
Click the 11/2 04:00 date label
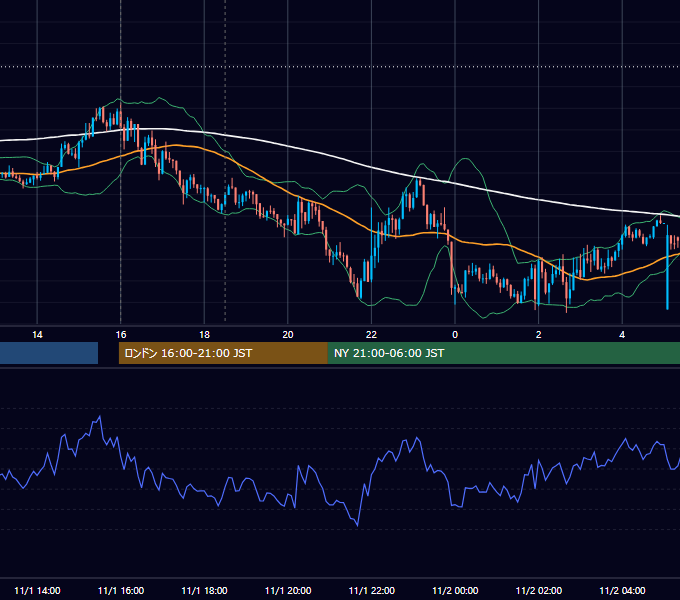(622, 590)
